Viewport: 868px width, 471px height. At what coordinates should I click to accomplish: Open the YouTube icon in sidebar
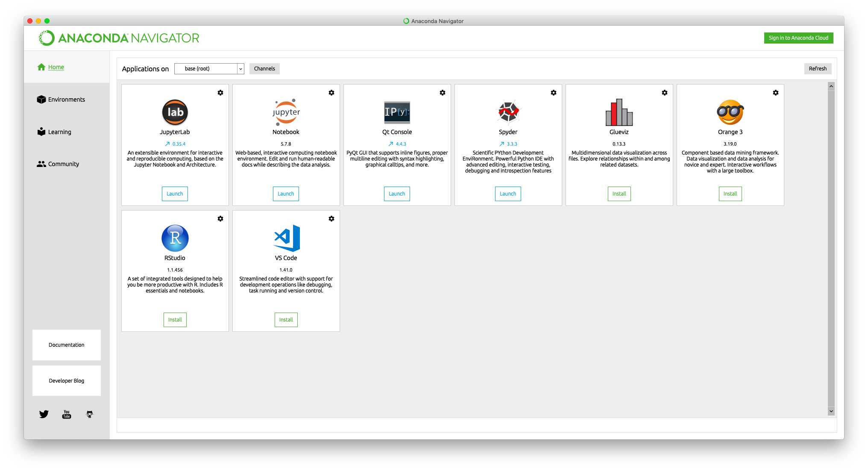67,414
